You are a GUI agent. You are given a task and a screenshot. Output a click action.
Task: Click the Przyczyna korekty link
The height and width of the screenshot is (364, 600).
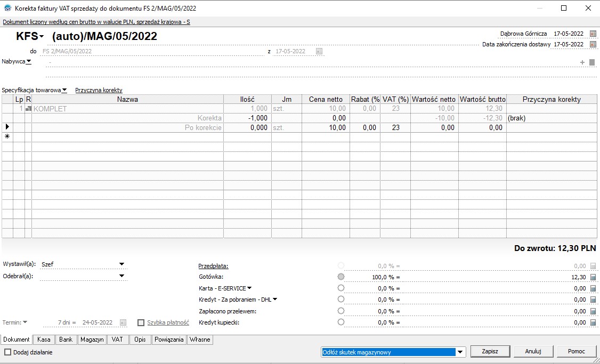click(x=99, y=90)
